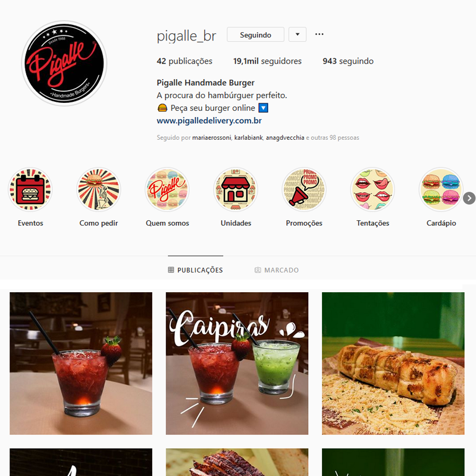The height and width of the screenshot is (476, 476).
Task: Open the Quem somos highlight icon
Action: coord(167,189)
